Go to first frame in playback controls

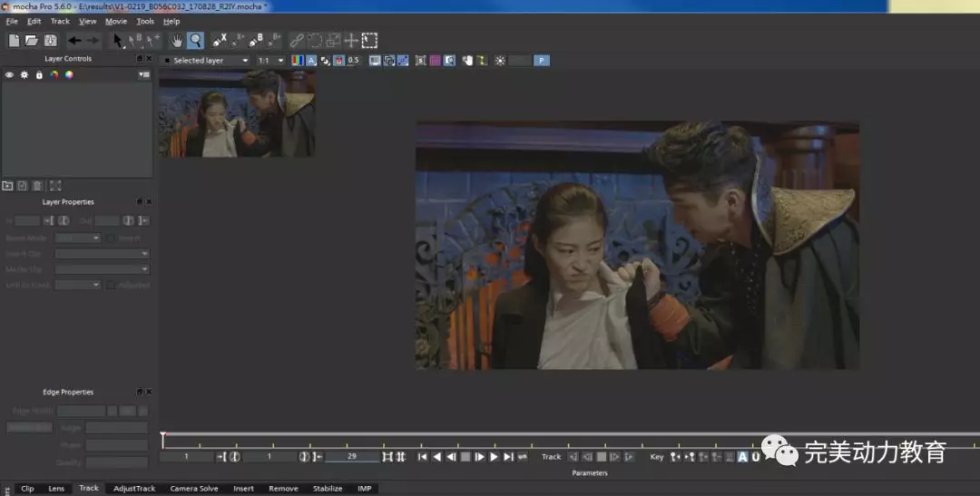(423, 457)
